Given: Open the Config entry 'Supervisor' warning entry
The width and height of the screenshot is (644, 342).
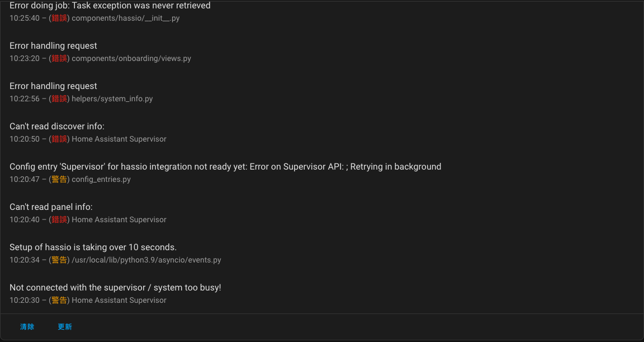Looking at the screenshot, I should pos(322,172).
